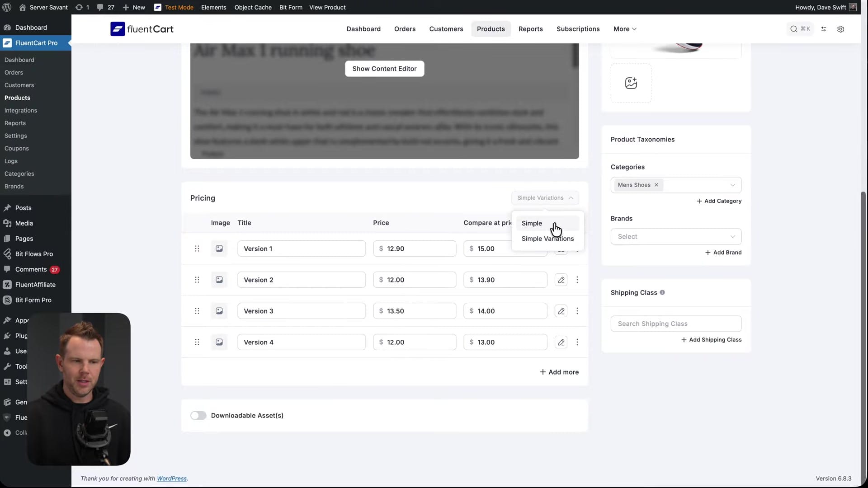Click the Add Category link

(719, 201)
